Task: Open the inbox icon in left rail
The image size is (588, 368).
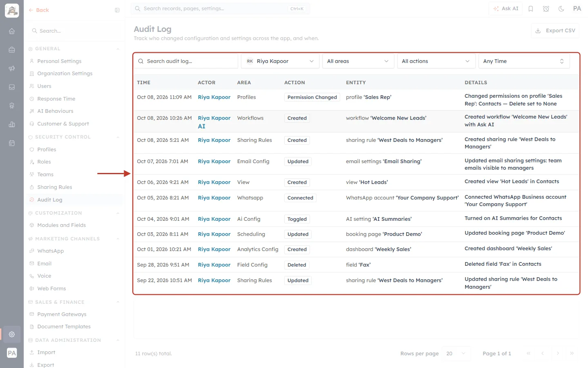Action: click(12, 87)
